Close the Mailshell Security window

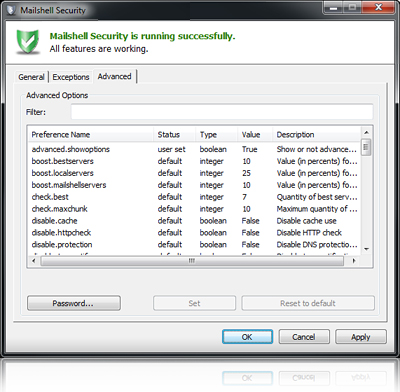pos(378,7)
